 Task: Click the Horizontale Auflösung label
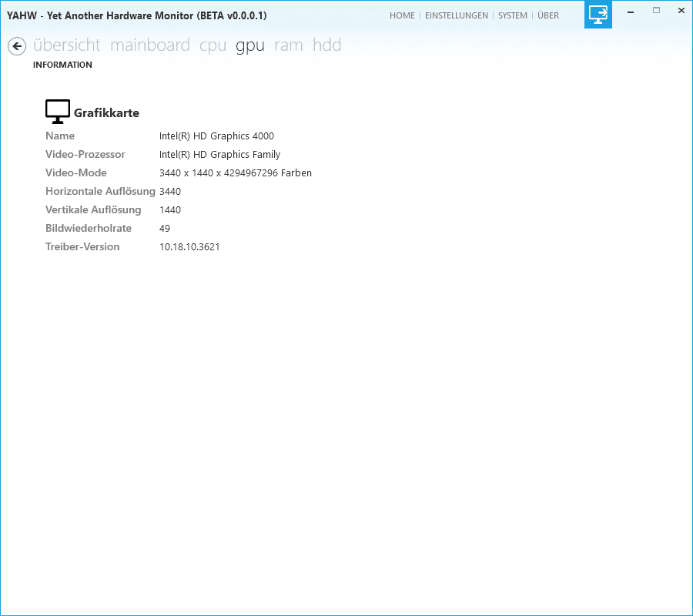100,191
